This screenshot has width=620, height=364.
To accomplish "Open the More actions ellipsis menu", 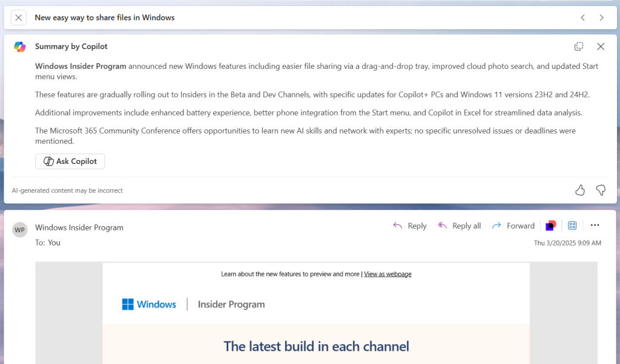I will 595,225.
